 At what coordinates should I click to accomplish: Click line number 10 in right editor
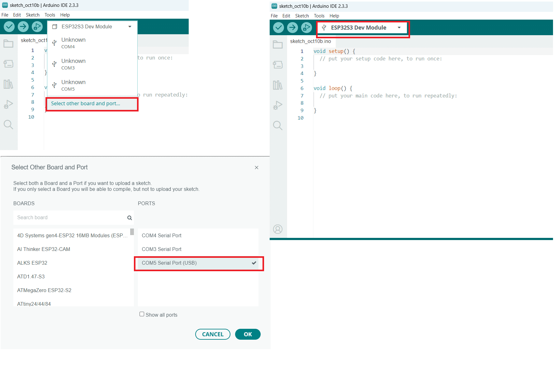coord(300,118)
